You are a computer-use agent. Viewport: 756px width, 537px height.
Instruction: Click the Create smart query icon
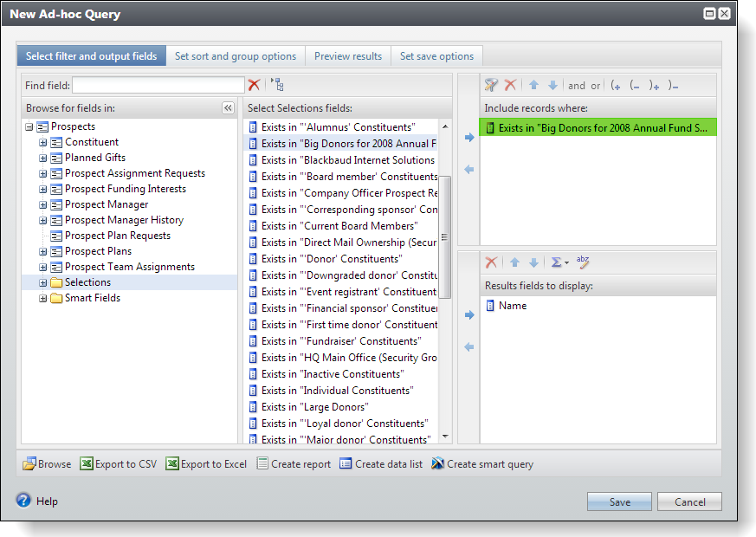tap(437, 464)
